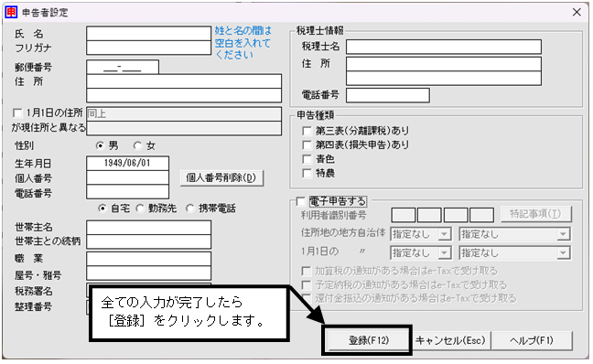Click the 同上 January 1 address field

pyautogui.click(x=184, y=113)
